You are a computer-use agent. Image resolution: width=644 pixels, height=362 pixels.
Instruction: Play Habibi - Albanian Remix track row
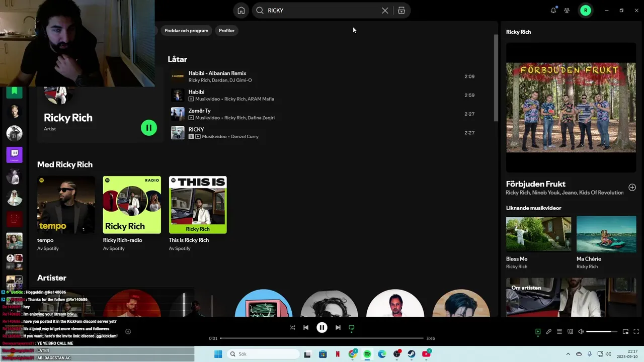click(x=322, y=76)
